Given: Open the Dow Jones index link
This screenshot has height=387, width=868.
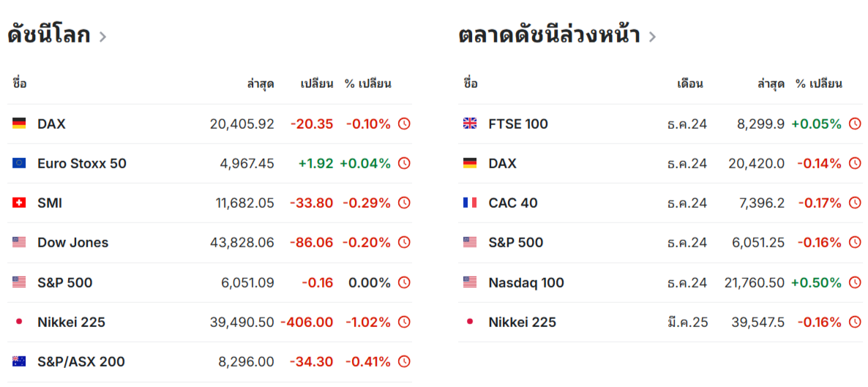Looking at the screenshot, I should [x=73, y=242].
